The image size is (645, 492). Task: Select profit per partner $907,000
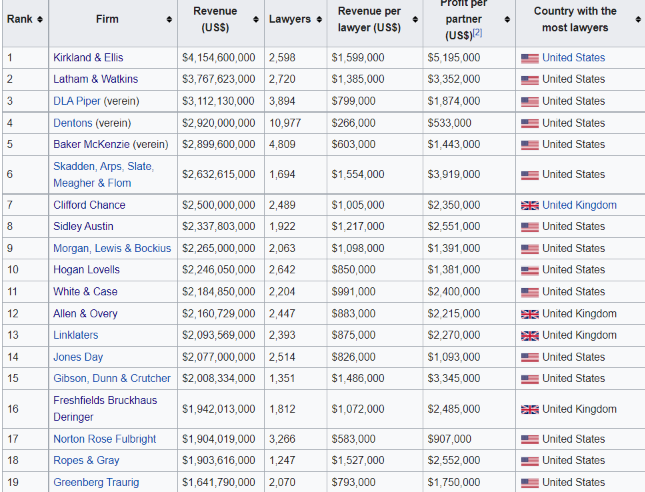[449, 439]
